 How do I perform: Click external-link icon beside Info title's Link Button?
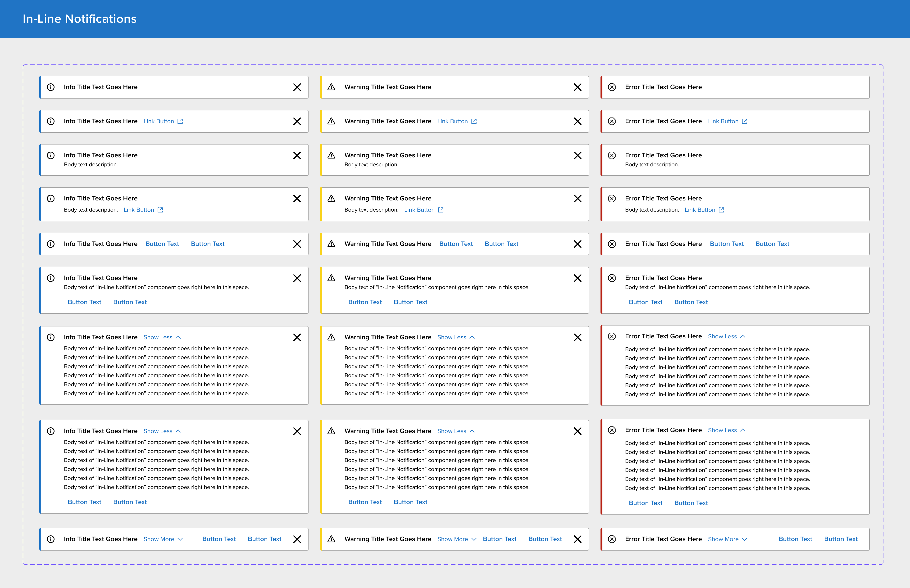point(180,121)
